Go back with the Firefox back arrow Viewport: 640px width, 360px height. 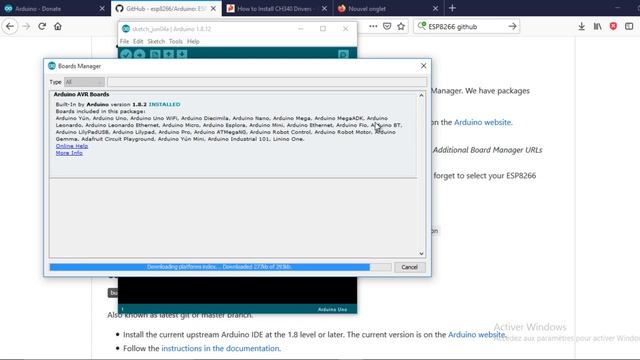10,27
